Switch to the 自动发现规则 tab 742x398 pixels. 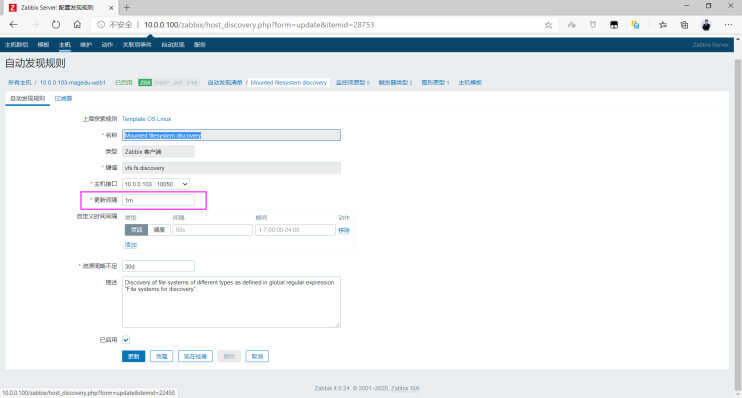coord(27,98)
